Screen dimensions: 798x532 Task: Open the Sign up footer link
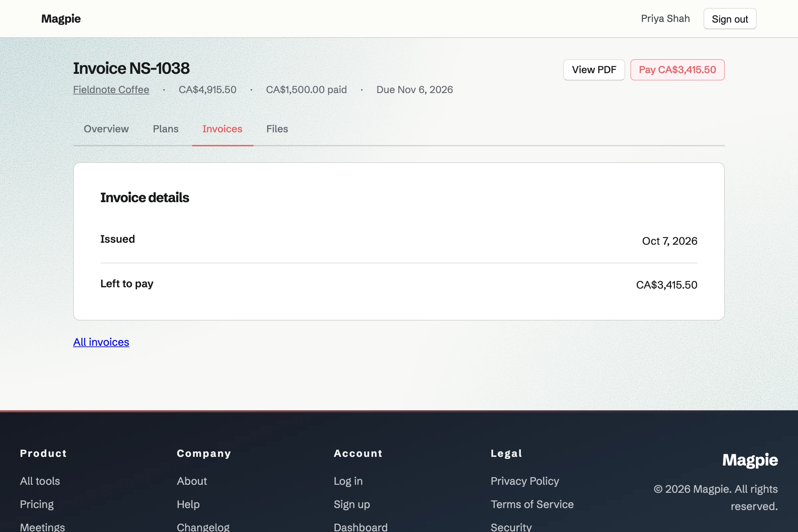pyautogui.click(x=352, y=504)
